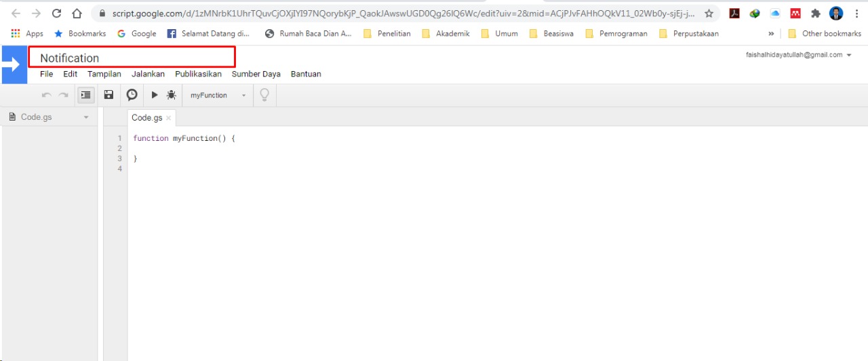Open the Chrome extensions puzzle icon
Viewport: 868px width, 361px height.
(x=816, y=14)
